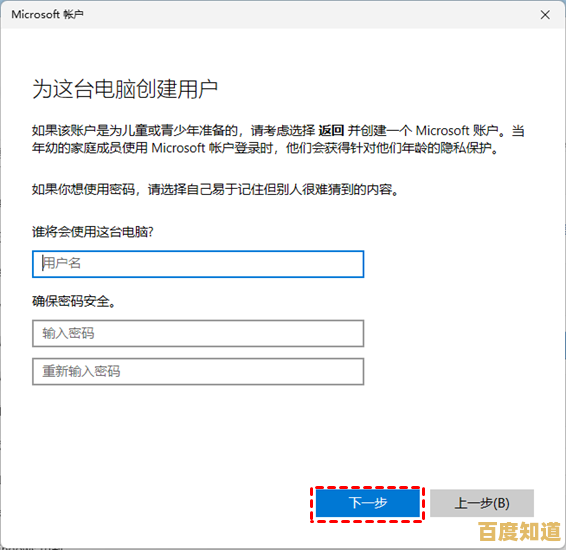Click the sentence starting 如果你想使用密码
The width and height of the screenshot is (566, 550).
(216, 189)
